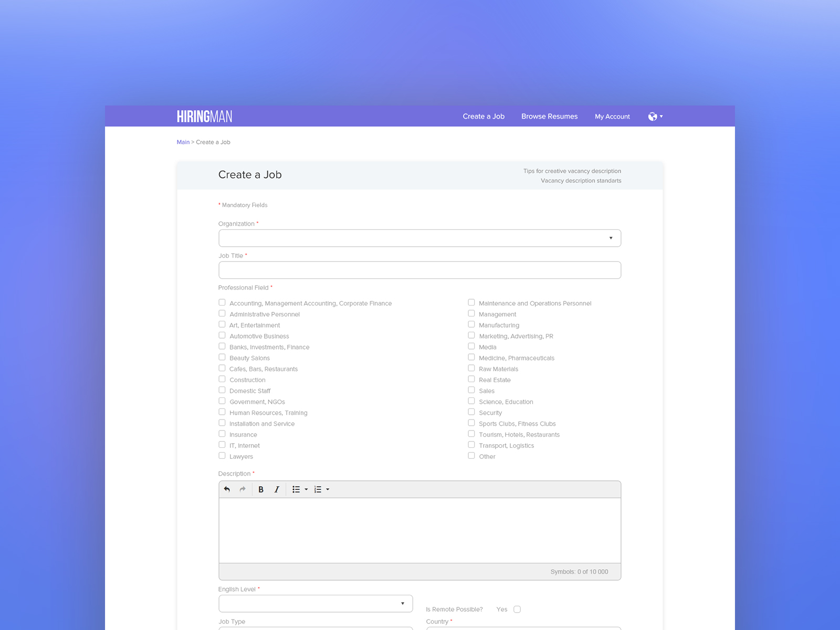Image resolution: width=840 pixels, height=630 pixels.
Task: Click into the Description text area
Action: 419,530
